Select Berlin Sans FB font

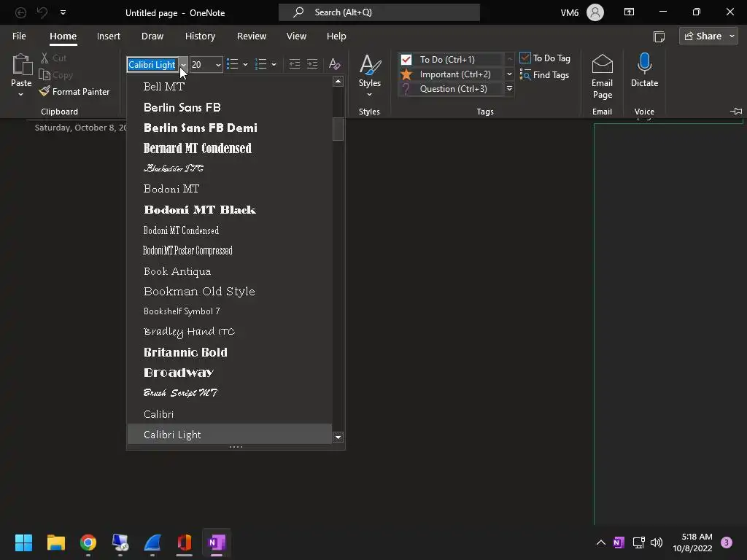coord(229,108)
